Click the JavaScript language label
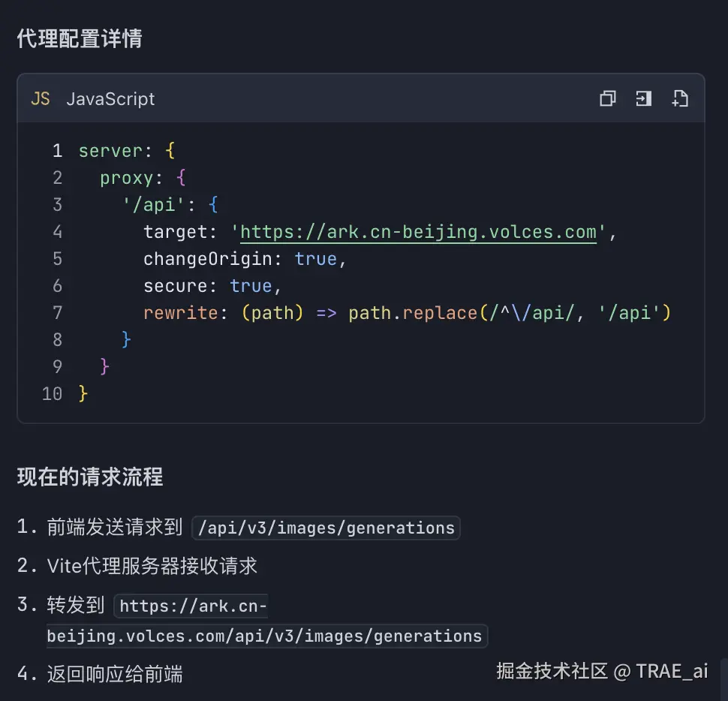The image size is (728, 701). (110, 99)
